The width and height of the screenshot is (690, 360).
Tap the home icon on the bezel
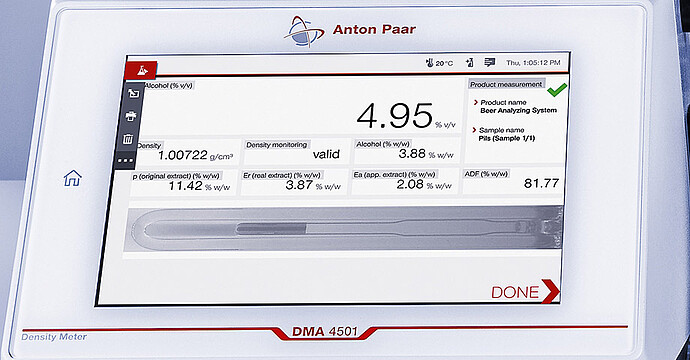point(73,178)
